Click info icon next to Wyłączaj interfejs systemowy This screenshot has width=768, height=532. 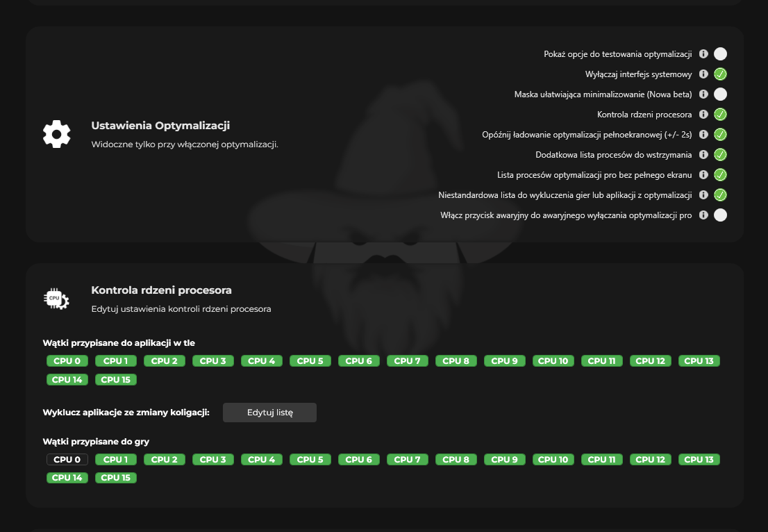click(703, 74)
